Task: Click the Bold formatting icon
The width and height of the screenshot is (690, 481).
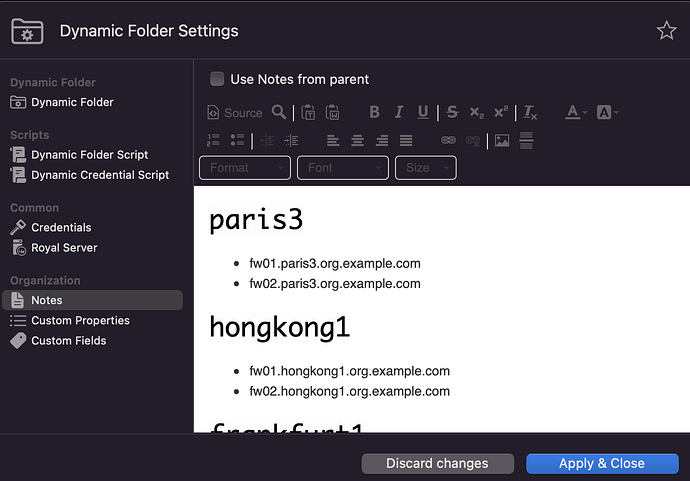Action: click(375, 113)
